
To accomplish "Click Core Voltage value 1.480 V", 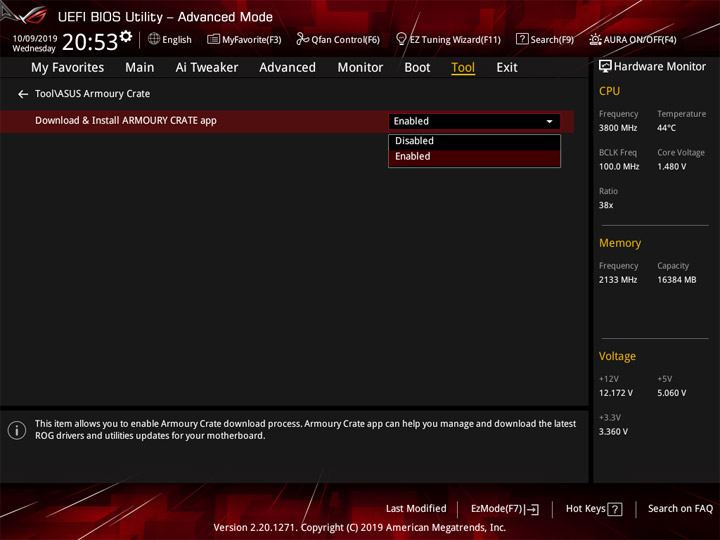I will click(671, 167).
